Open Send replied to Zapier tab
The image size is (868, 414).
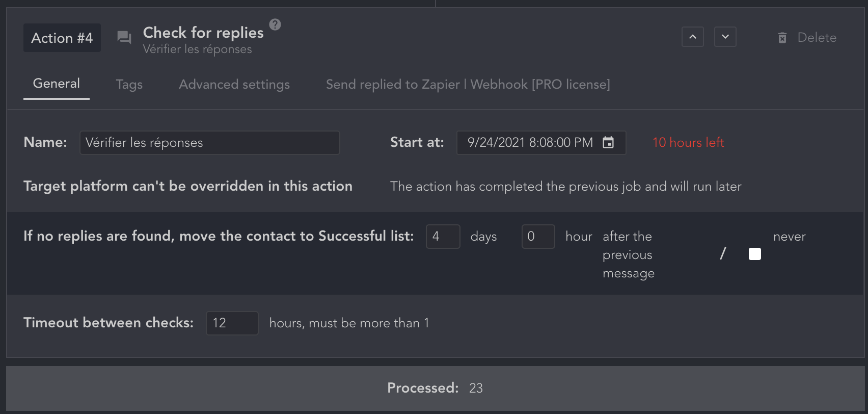468,84
